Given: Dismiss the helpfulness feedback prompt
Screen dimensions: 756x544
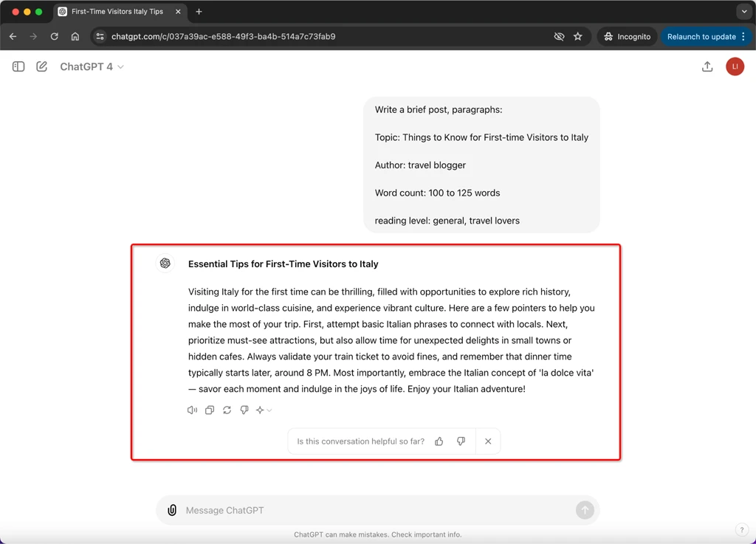Looking at the screenshot, I should click(x=488, y=441).
